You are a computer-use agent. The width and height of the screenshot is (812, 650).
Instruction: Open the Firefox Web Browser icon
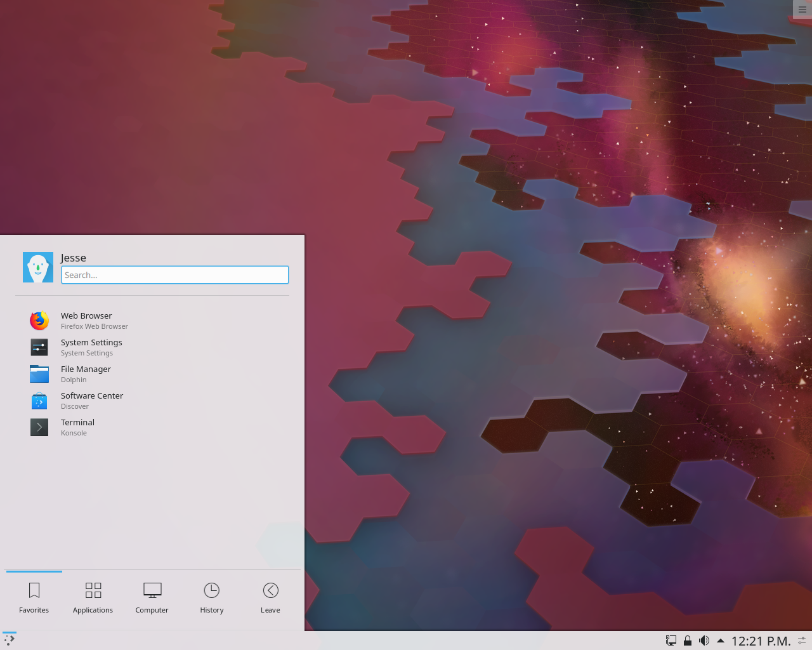pyautogui.click(x=39, y=321)
